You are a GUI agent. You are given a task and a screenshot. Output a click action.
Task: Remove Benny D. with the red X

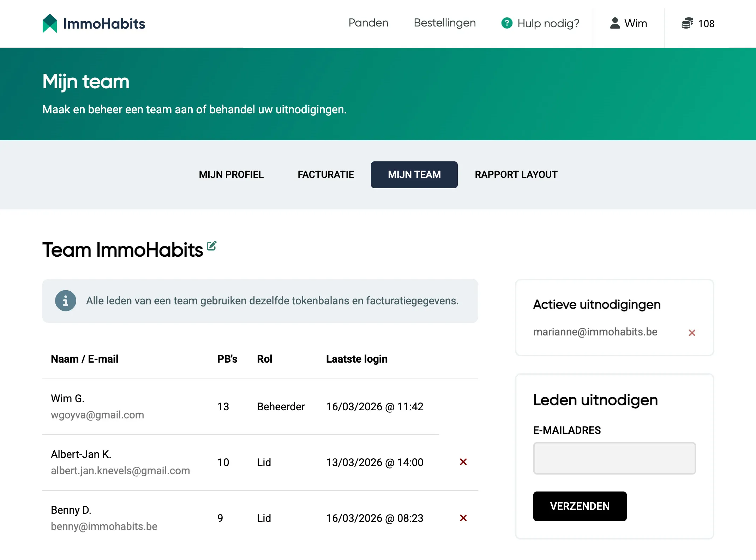pos(463,518)
